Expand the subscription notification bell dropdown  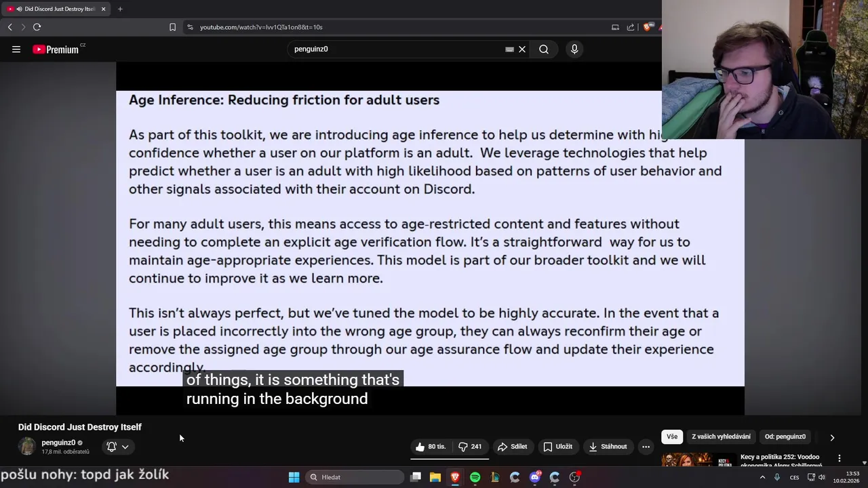click(117, 447)
